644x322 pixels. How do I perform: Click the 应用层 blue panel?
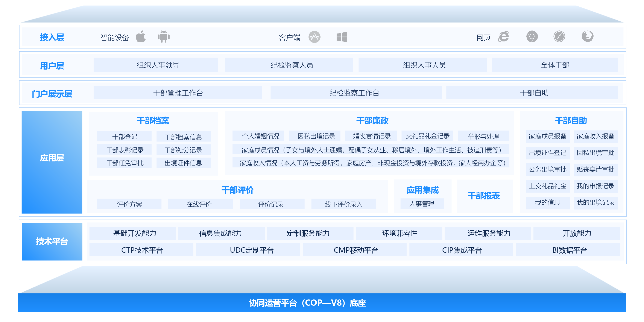point(52,162)
